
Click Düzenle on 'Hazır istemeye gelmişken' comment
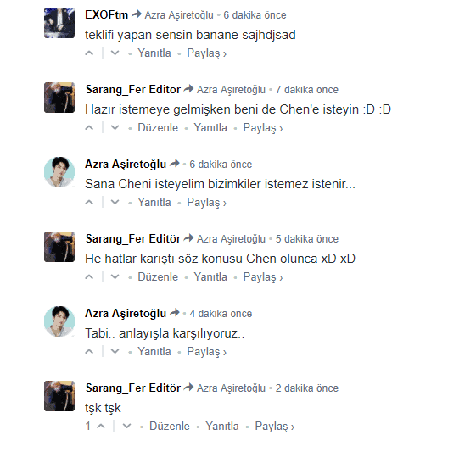[x=158, y=128]
